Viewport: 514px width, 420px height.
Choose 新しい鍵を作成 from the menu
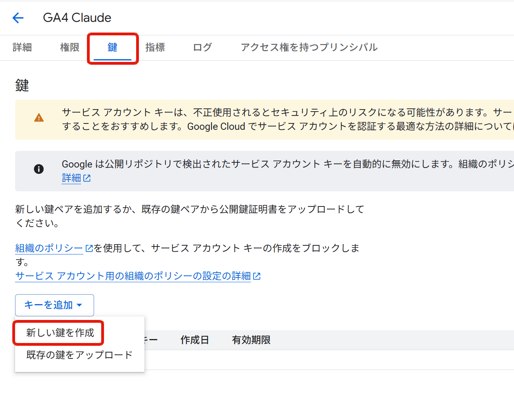(60, 333)
